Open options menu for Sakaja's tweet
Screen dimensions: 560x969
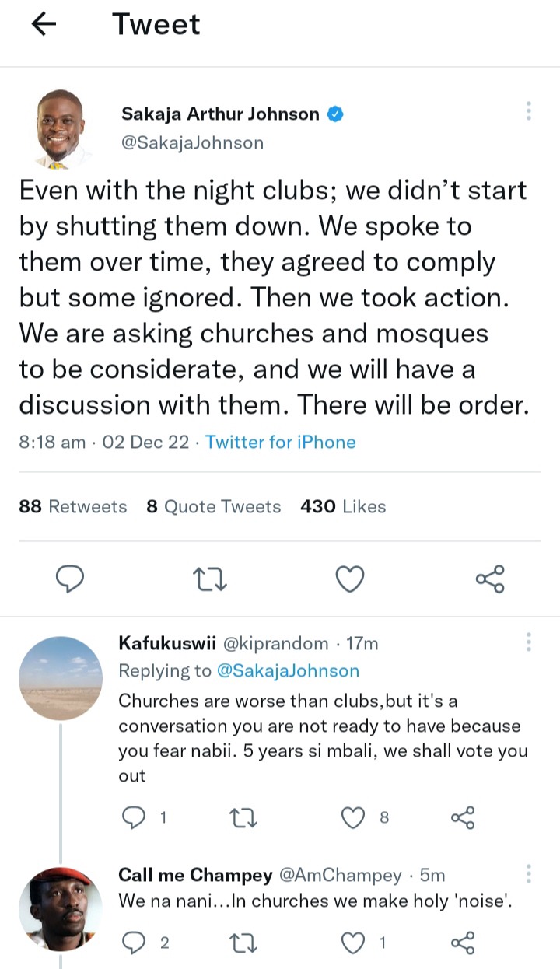[529, 111]
